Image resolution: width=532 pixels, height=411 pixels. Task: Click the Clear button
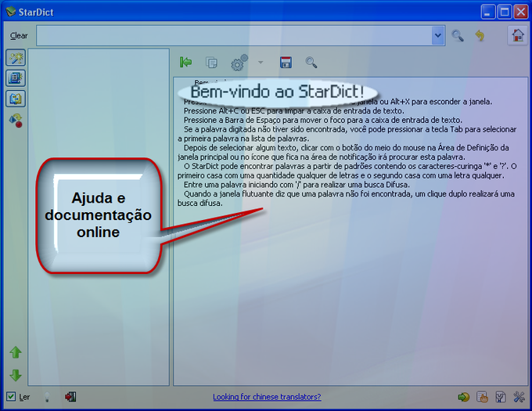(19, 36)
